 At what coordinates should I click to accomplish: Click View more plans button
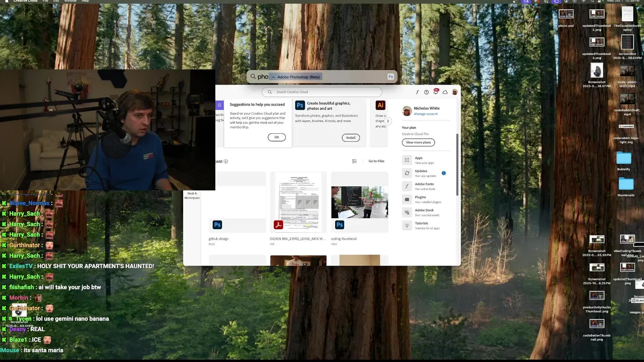pos(418,142)
